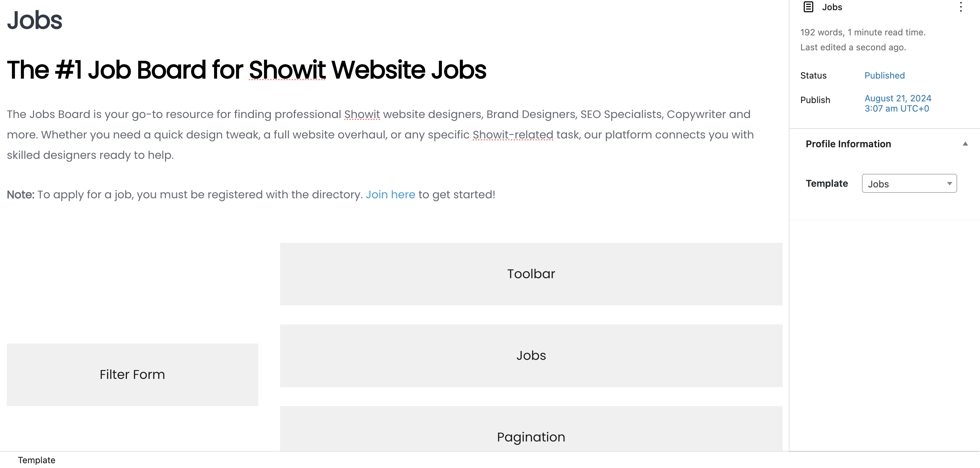980x468 pixels.
Task: Collapse the Profile Information panel arrow
Action: (x=965, y=144)
